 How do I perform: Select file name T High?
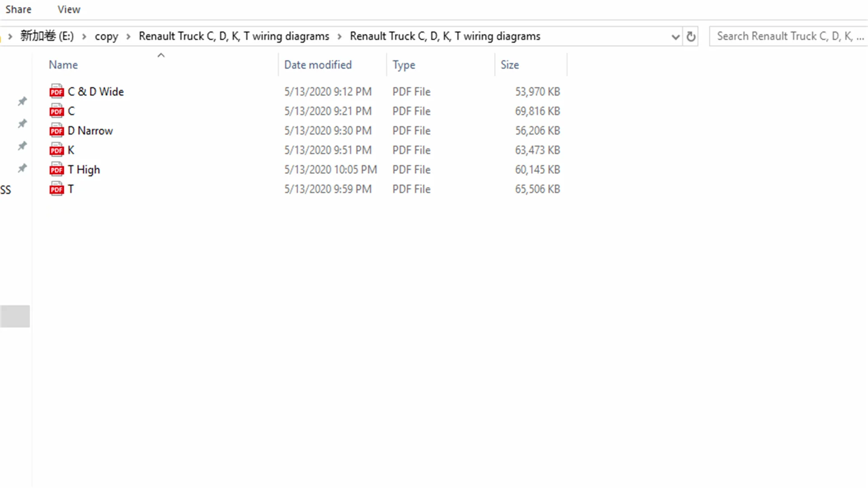(x=84, y=169)
